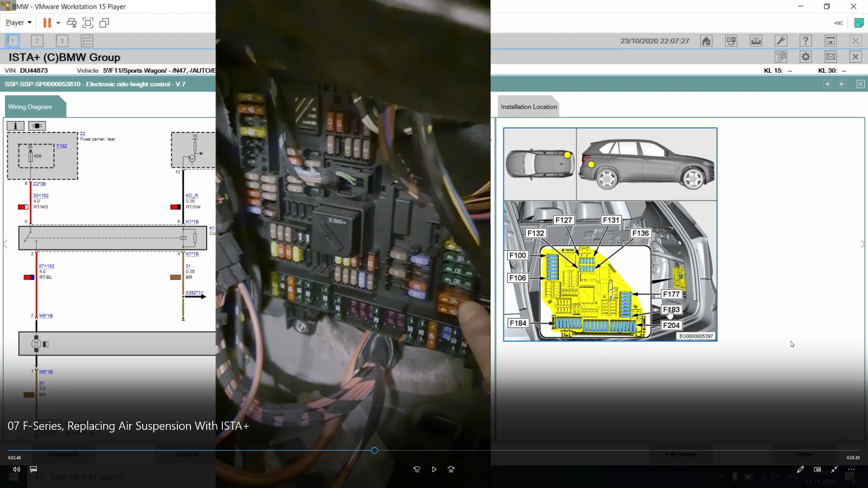Open the ISTA home screen icon
Screen dimensions: 868x488
click(x=706, y=41)
